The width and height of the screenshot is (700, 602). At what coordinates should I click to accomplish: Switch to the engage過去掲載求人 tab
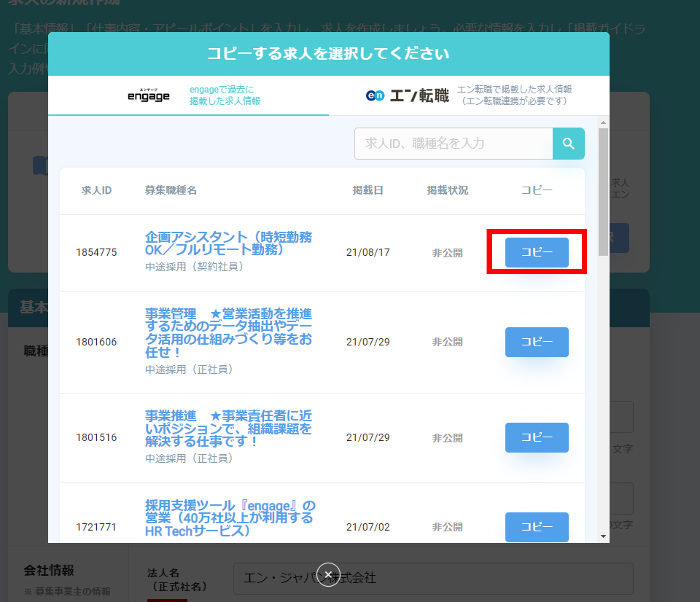[188, 96]
